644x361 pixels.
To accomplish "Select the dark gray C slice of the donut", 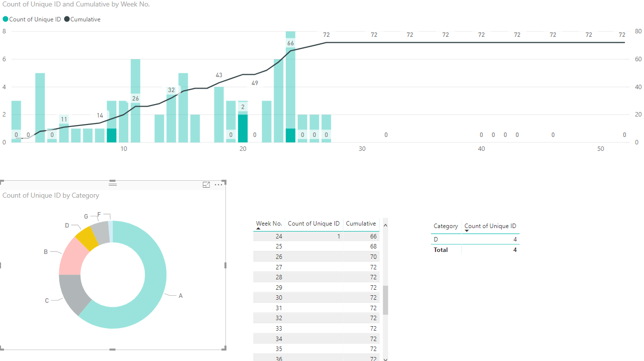I will 74,294.
